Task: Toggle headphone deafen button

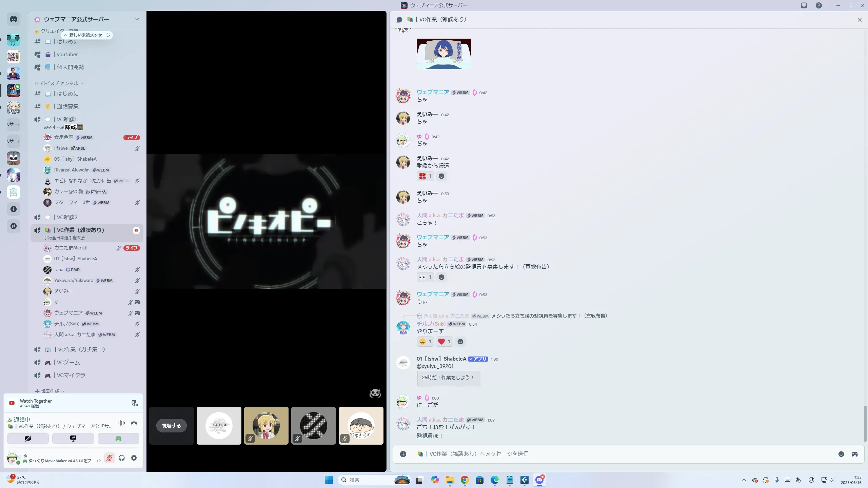Action: click(x=122, y=458)
